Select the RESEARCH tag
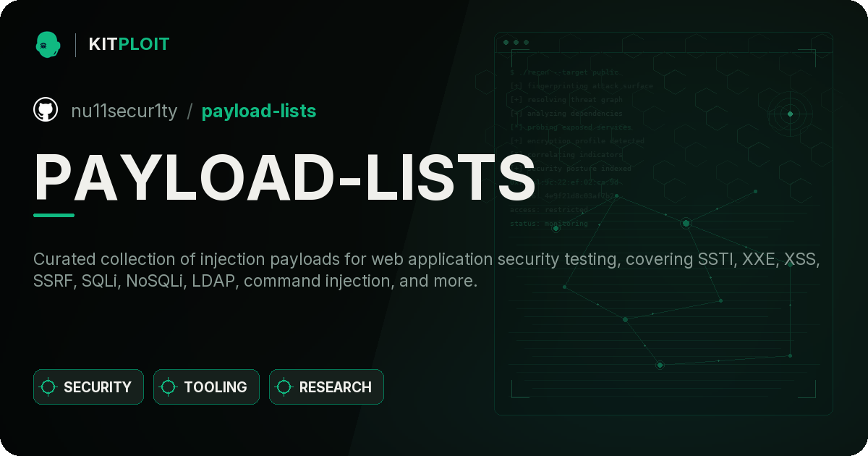 (326, 387)
